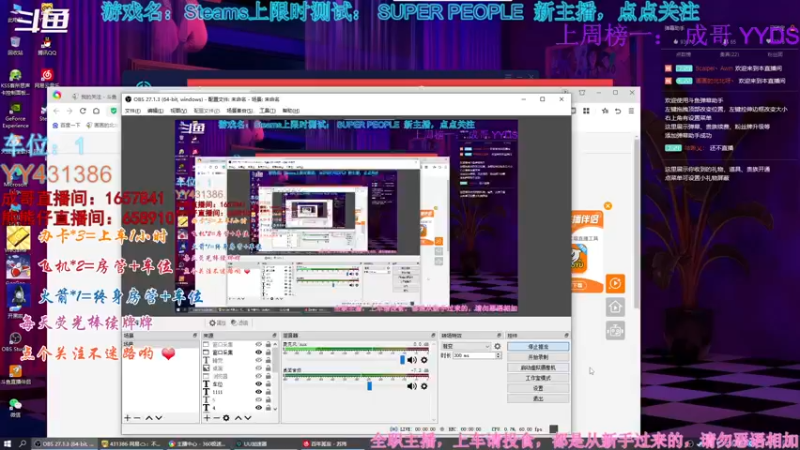Viewport: 800px width, 450px height.
Task: Toggle visibility of 车位 text source
Action: point(259,384)
